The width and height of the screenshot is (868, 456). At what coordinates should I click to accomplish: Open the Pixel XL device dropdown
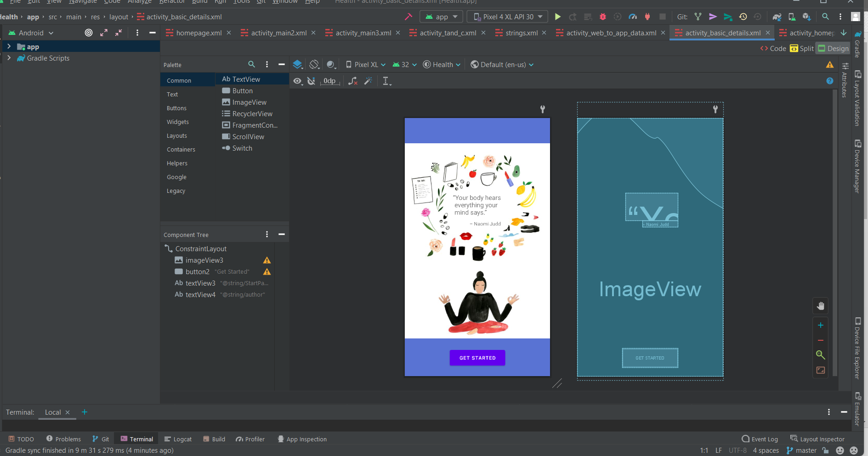click(366, 65)
